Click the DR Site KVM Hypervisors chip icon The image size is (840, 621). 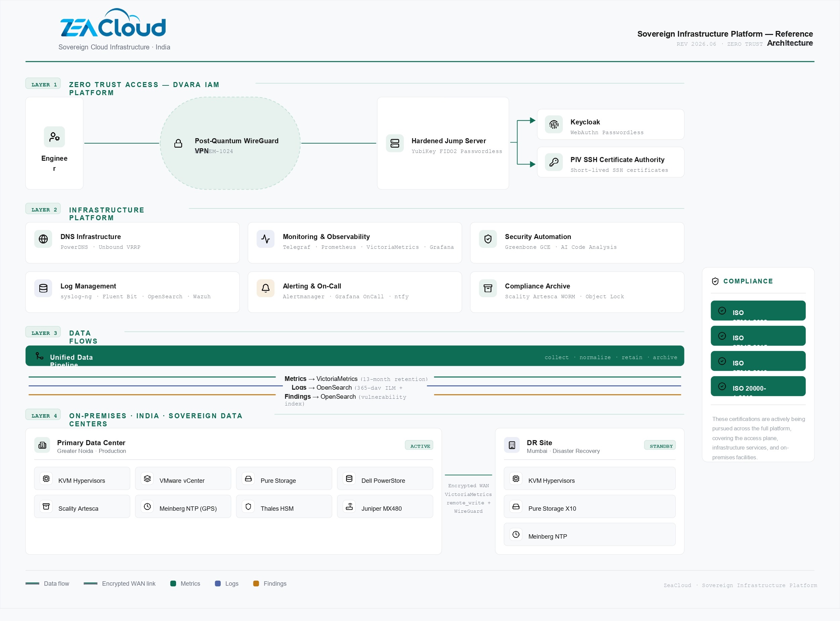(516, 478)
